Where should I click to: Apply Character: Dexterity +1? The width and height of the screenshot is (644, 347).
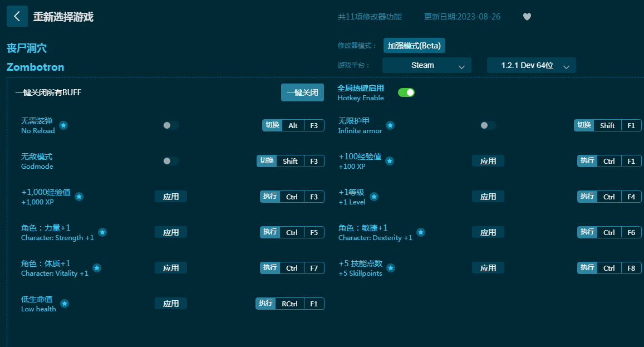488,232
